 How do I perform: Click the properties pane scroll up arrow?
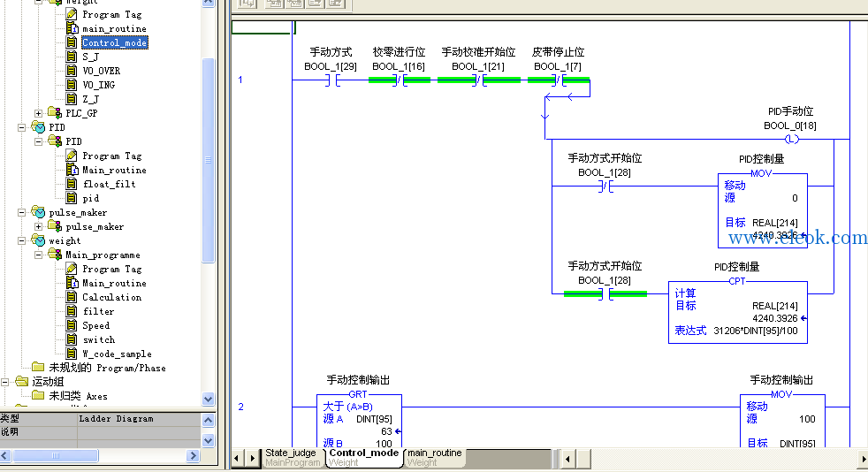pos(208,420)
